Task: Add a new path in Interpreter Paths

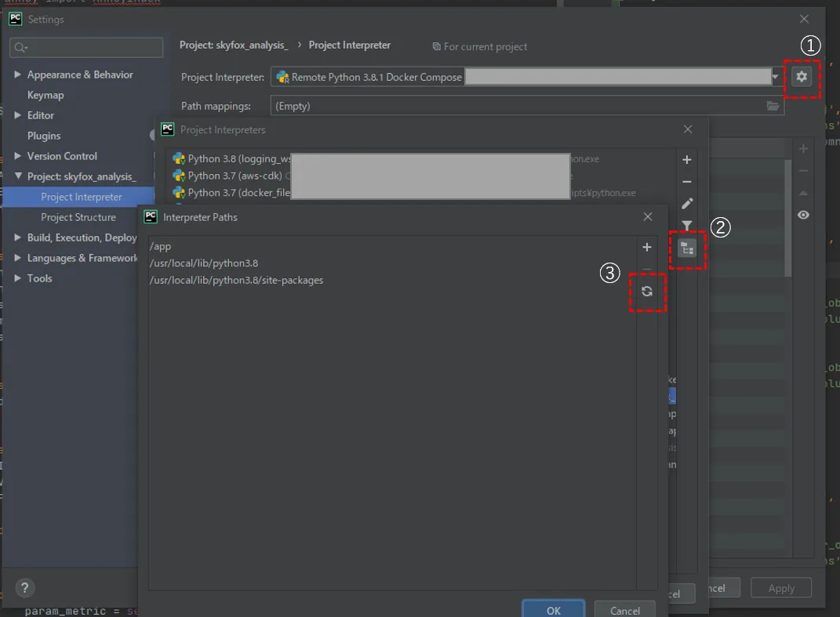Action: tap(647, 248)
